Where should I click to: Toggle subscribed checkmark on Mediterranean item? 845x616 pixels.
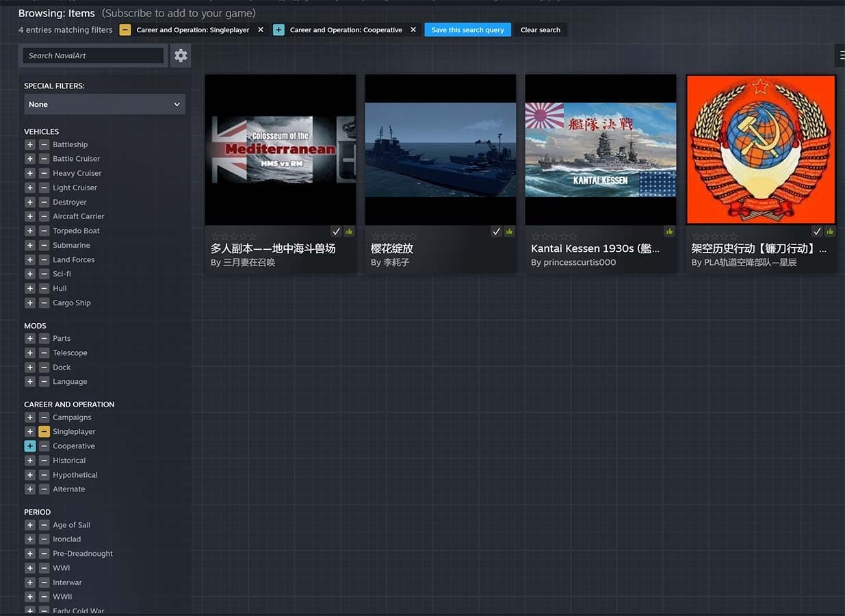(336, 231)
